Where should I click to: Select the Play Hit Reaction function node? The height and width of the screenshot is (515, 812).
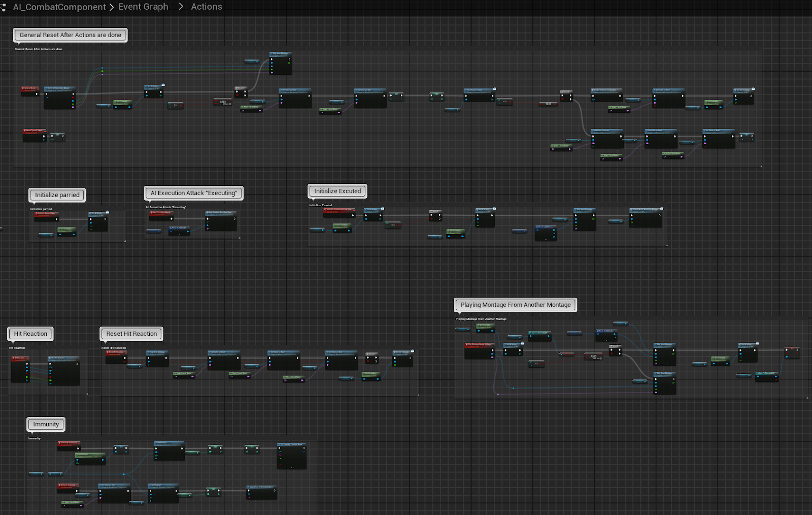[x=64, y=371]
